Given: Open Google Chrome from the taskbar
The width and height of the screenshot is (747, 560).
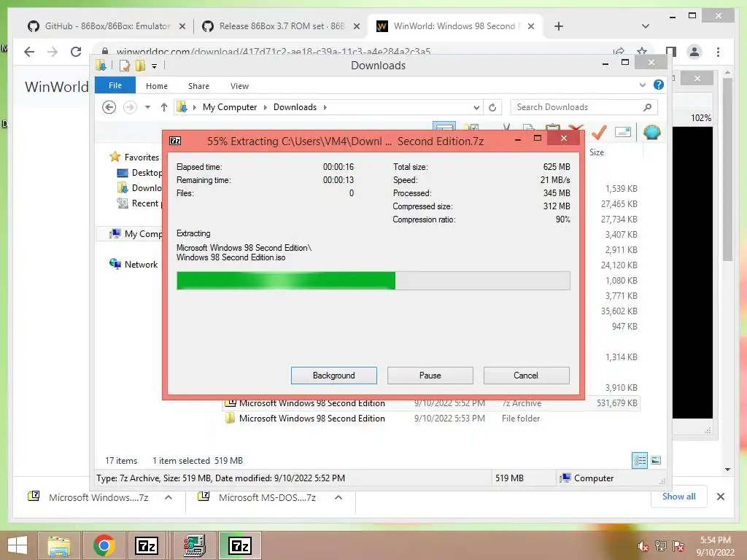Looking at the screenshot, I should tap(104, 545).
